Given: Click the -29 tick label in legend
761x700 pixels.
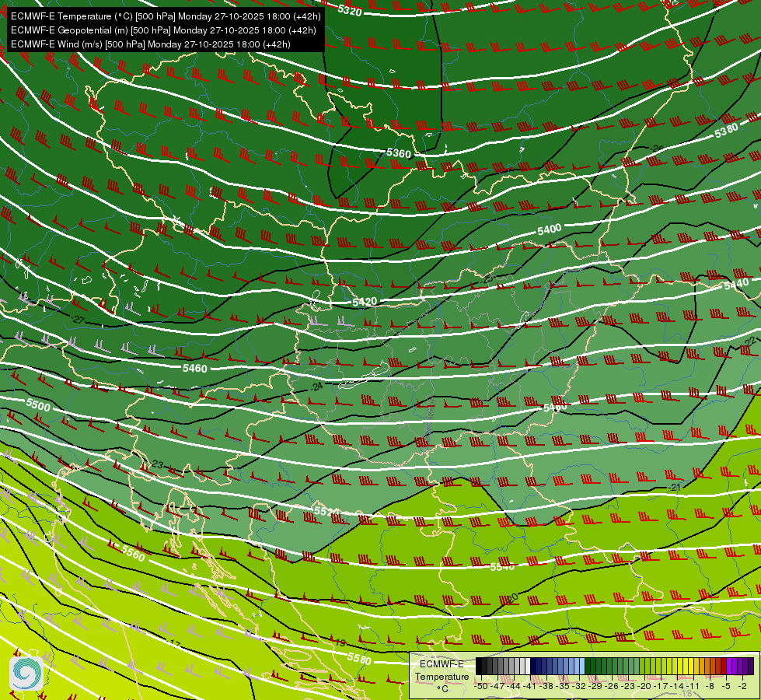Looking at the screenshot, I should (x=596, y=686).
